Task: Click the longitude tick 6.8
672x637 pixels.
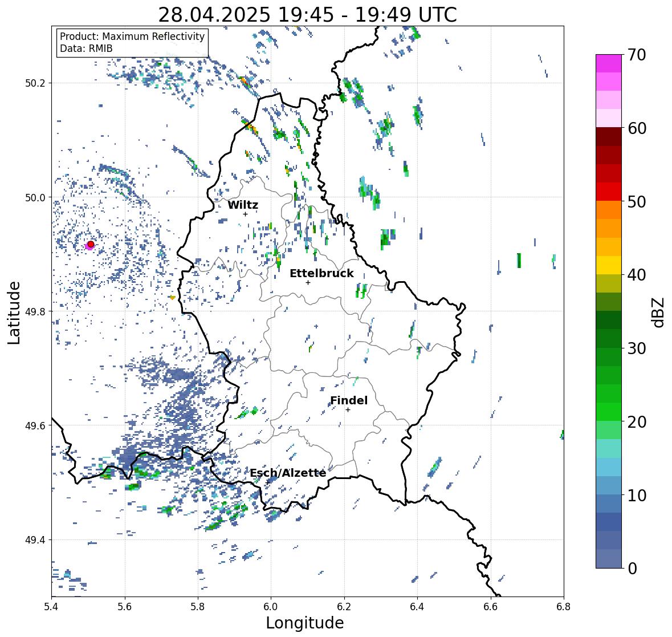Action: [x=564, y=606]
